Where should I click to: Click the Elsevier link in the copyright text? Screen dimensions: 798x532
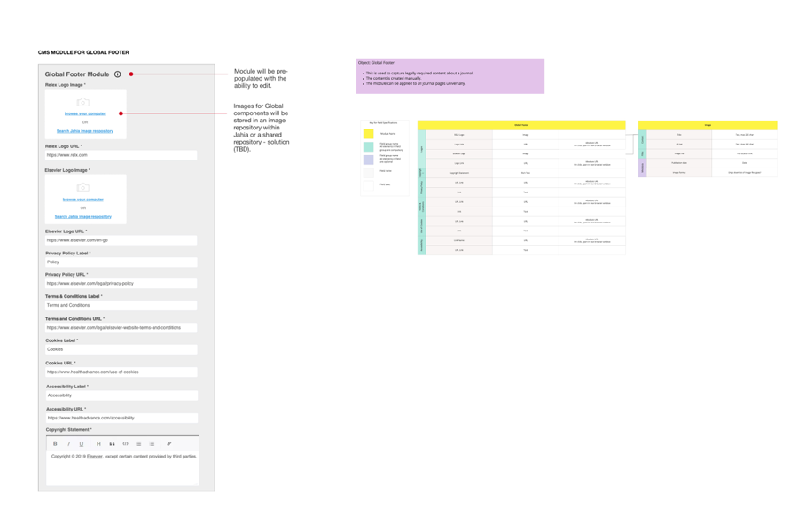[95, 456]
